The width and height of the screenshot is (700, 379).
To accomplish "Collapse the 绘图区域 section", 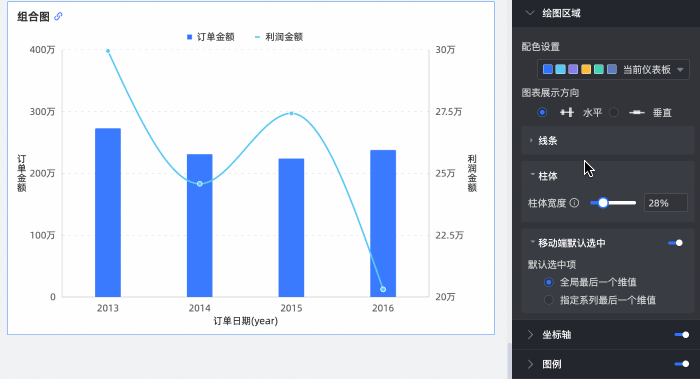I will pyautogui.click(x=530, y=13).
